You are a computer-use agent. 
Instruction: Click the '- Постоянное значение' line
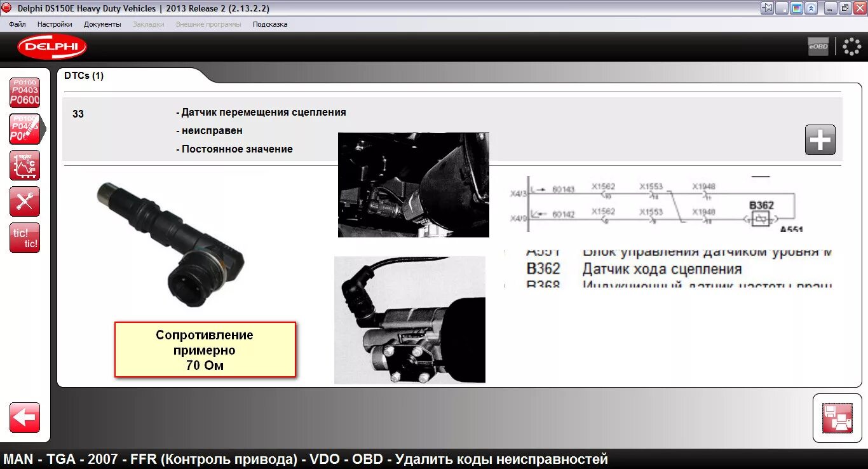click(234, 149)
